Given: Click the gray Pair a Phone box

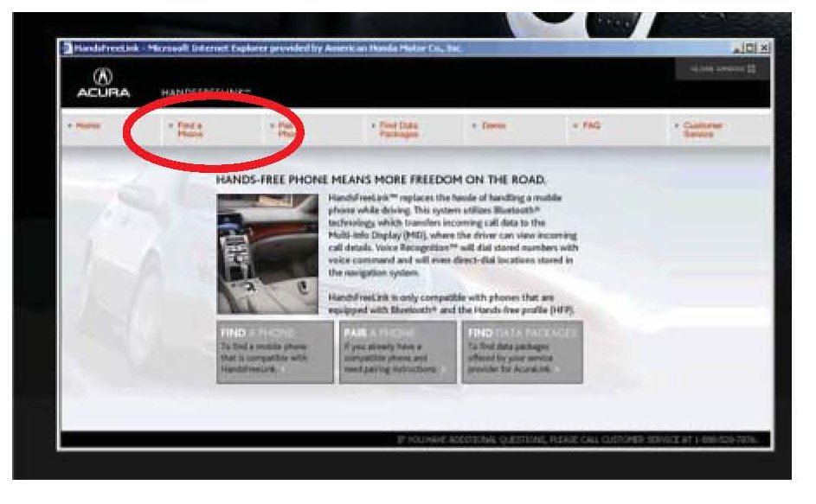Looking at the screenshot, I should [x=397, y=352].
